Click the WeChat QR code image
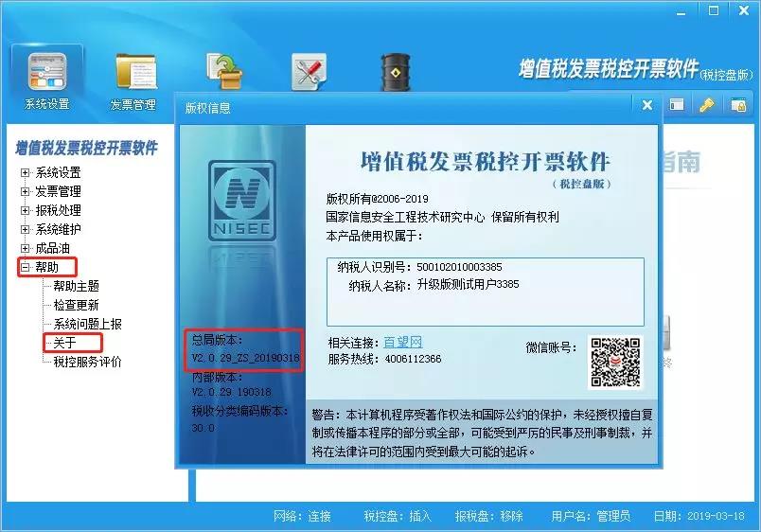The image size is (761, 532). click(616, 362)
